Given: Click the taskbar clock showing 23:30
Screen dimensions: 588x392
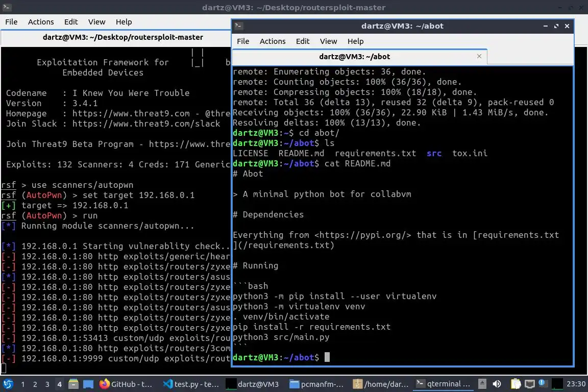Looking at the screenshot, I should [576, 384].
